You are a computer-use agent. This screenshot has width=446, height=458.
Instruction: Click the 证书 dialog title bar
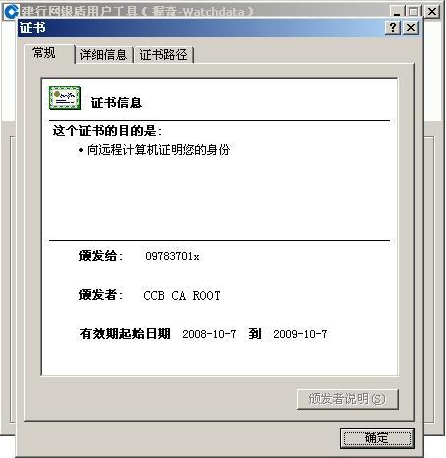click(200, 28)
